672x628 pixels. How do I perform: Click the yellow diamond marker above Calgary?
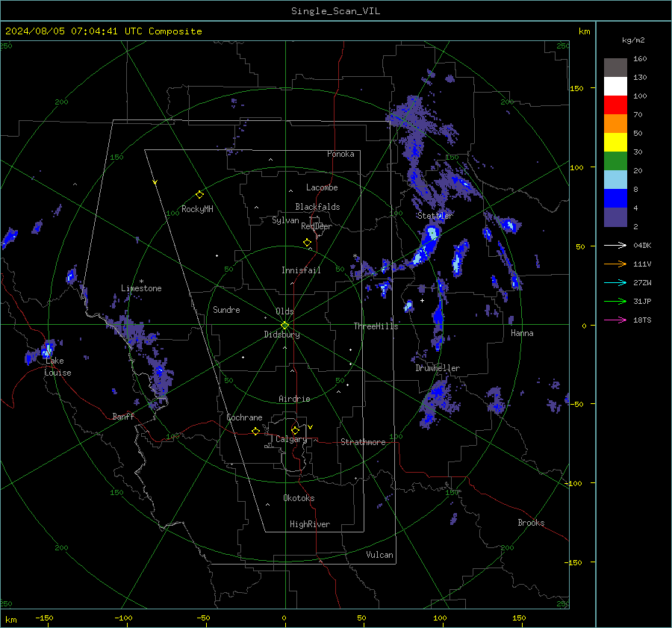tap(295, 430)
